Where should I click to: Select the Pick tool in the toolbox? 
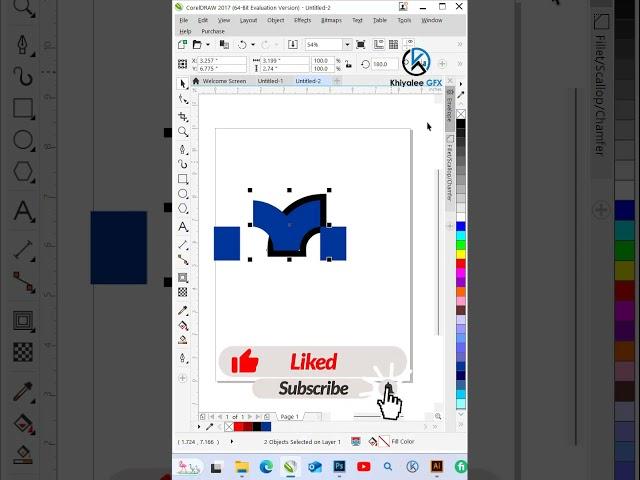[183, 84]
